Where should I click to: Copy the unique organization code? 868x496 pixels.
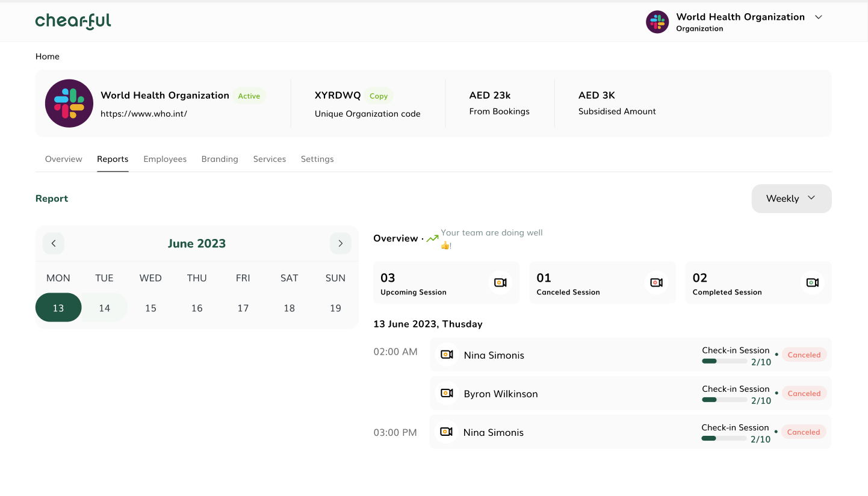click(378, 96)
